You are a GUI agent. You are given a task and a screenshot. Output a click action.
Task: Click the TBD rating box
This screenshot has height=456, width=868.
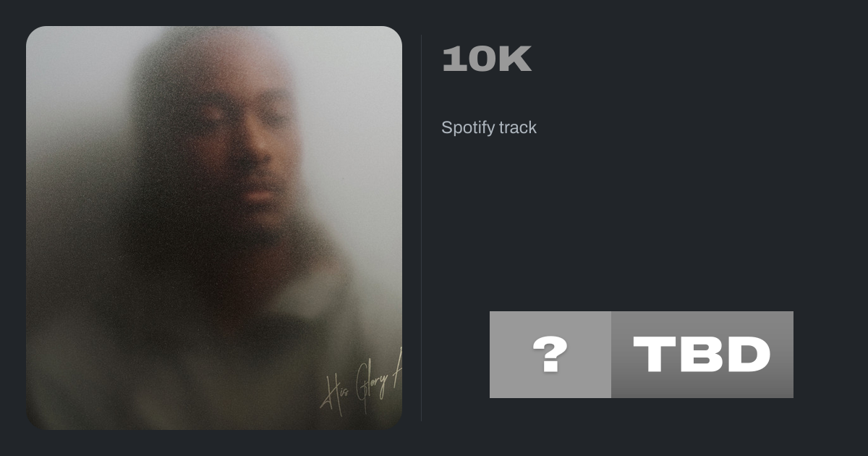tap(702, 355)
